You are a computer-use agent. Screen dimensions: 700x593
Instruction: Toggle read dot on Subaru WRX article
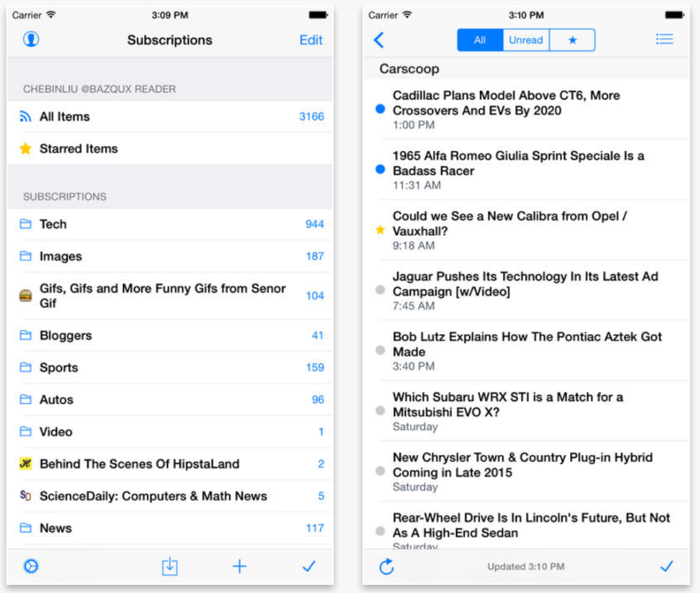pyautogui.click(x=380, y=411)
